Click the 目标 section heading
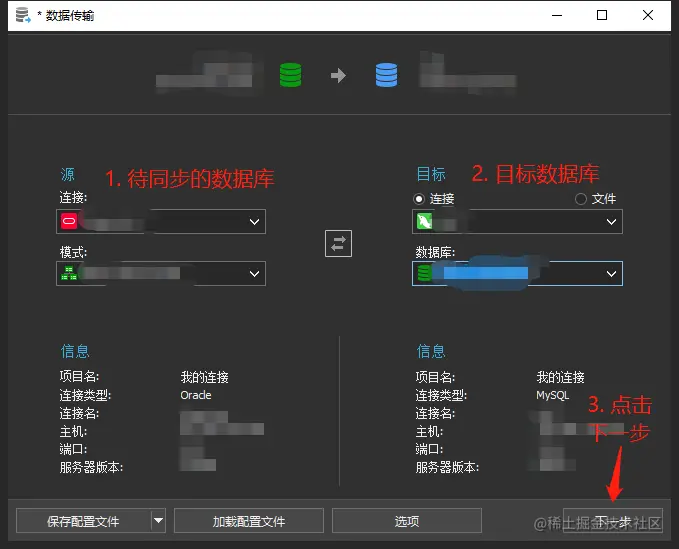This screenshot has height=549, width=679. click(x=431, y=174)
